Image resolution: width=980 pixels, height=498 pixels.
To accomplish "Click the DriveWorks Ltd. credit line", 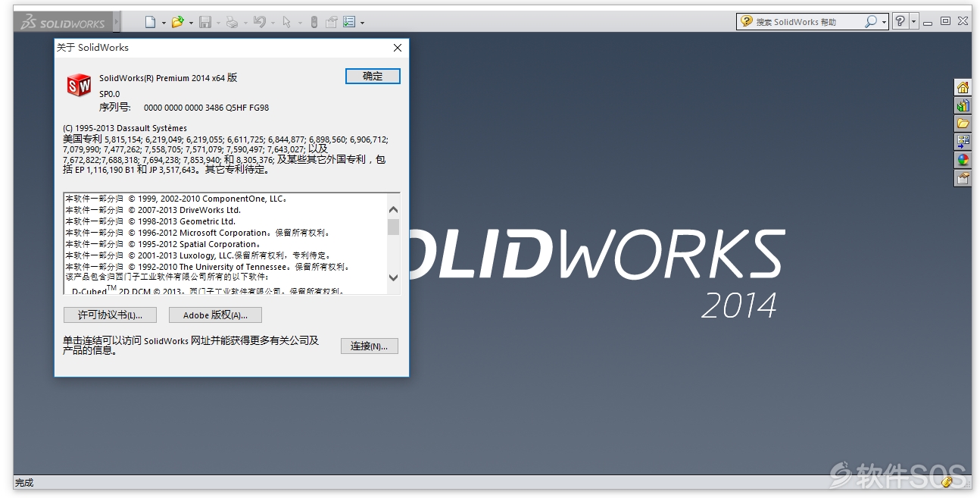I will pos(153,210).
